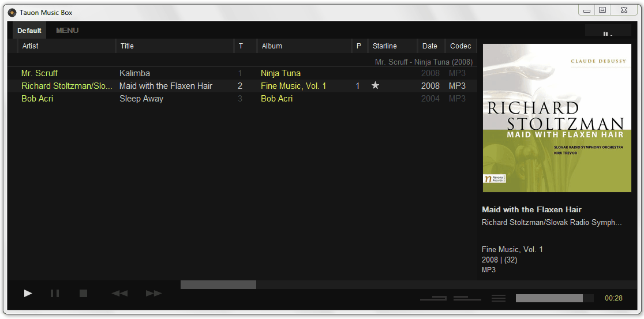
Task: Click the Starline column header
Action: (x=392, y=46)
